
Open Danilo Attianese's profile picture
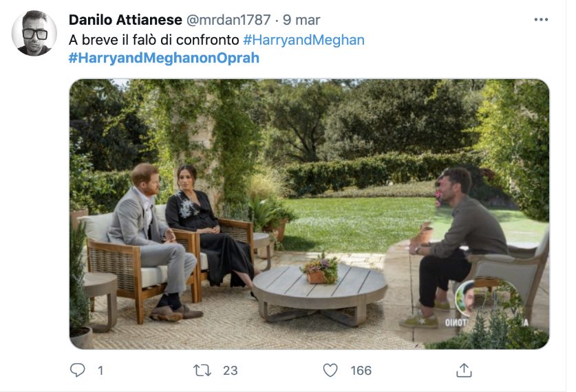[34, 33]
